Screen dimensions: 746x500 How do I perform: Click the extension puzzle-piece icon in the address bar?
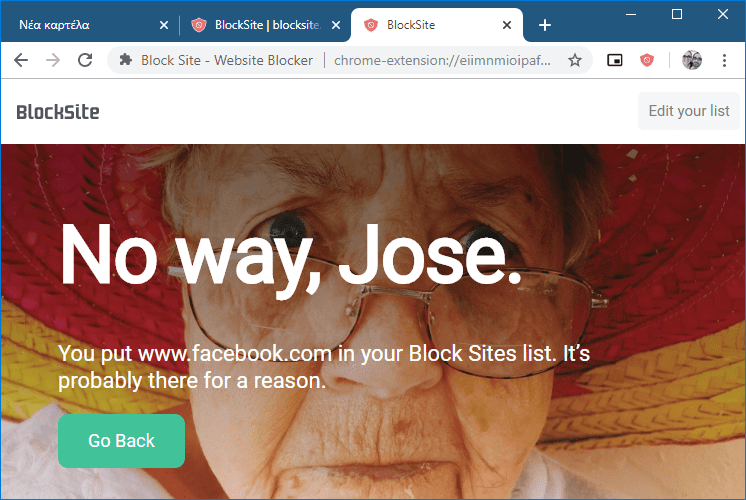pos(126,60)
